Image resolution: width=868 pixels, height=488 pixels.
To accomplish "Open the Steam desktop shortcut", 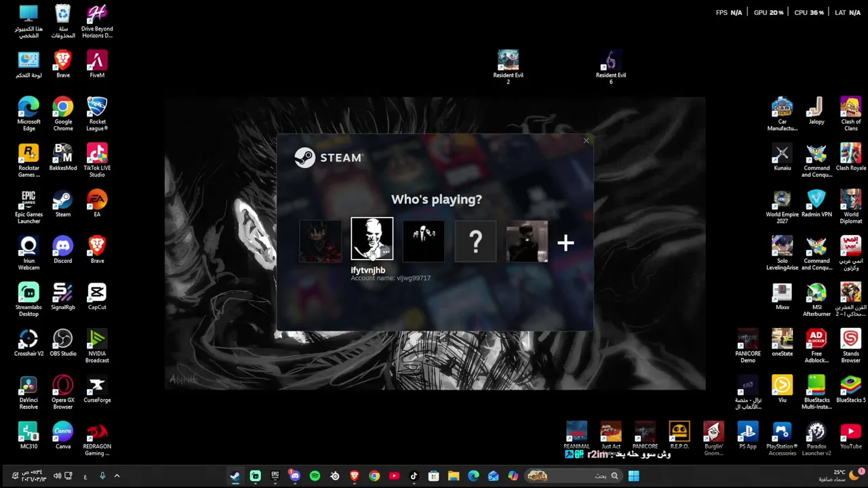I will coord(63,203).
